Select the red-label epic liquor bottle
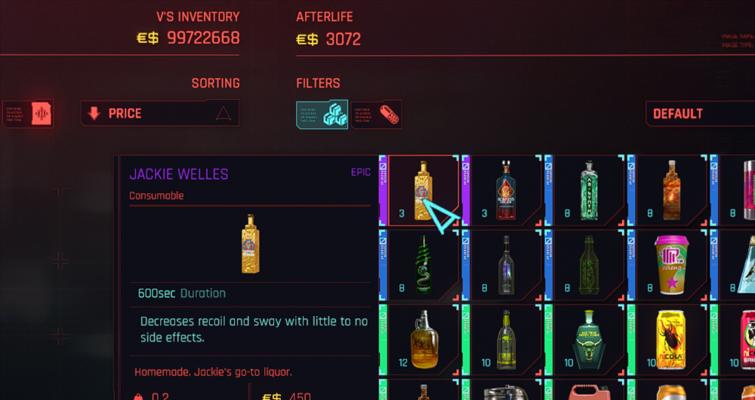 click(506, 191)
